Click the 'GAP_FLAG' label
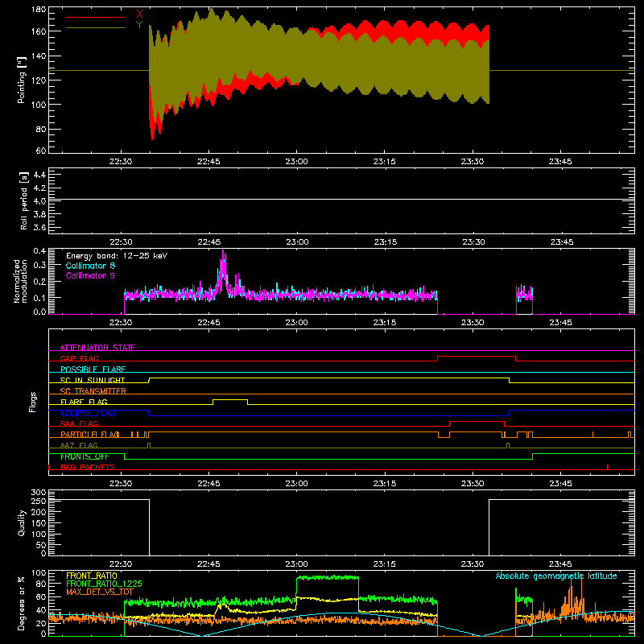Image resolution: width=644 pixels, height=644 pixels. pyautogui.click(x=79, y=358)
